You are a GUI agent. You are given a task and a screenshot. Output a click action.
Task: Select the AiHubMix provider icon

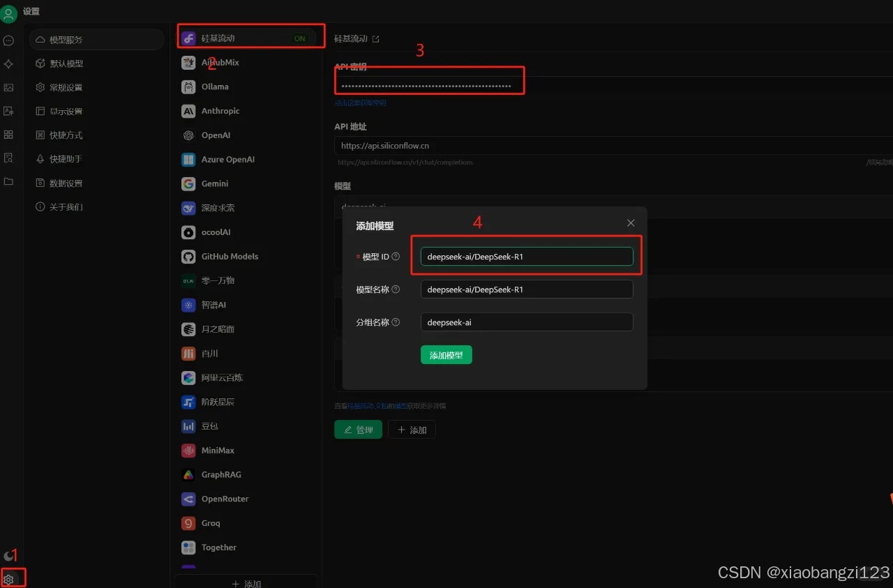(x=188, y=63)
